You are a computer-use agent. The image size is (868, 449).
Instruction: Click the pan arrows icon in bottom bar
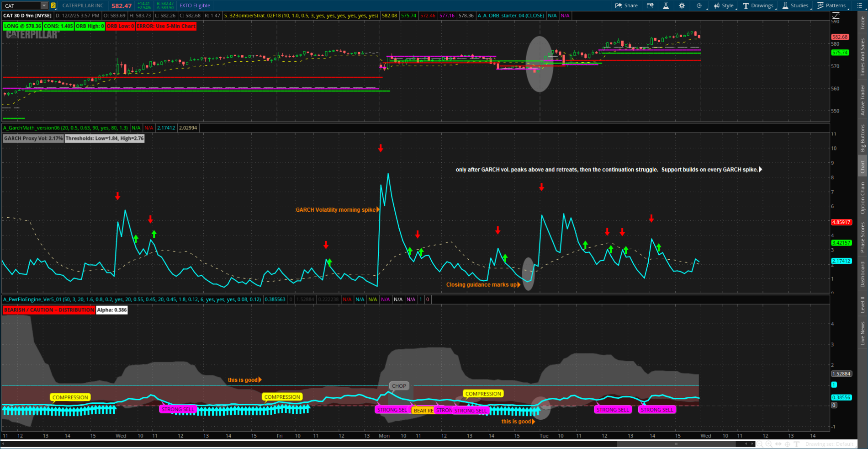point(778,444)
